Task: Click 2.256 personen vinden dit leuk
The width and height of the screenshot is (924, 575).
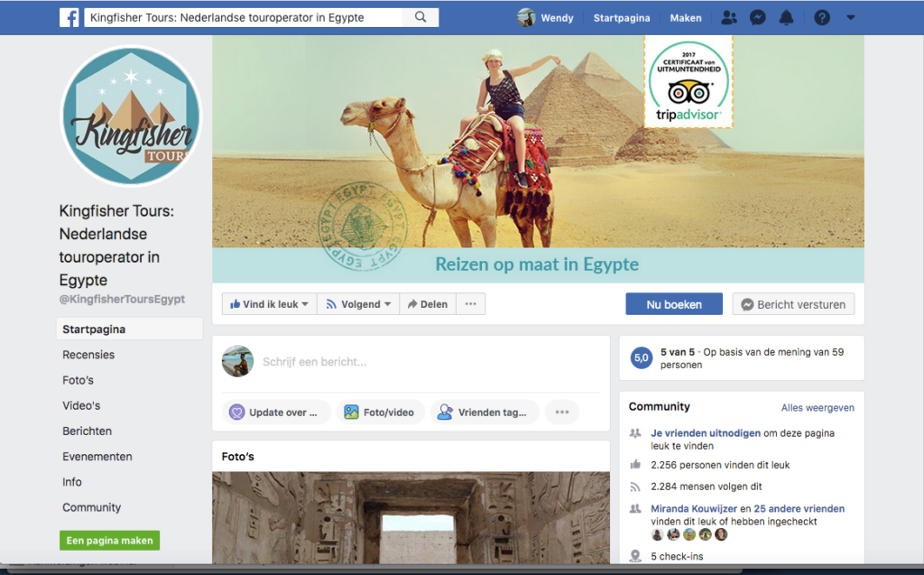Action: (720, 465)
